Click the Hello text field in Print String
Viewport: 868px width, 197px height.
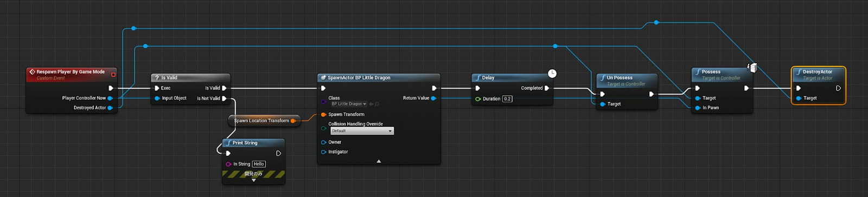(259, 164)
